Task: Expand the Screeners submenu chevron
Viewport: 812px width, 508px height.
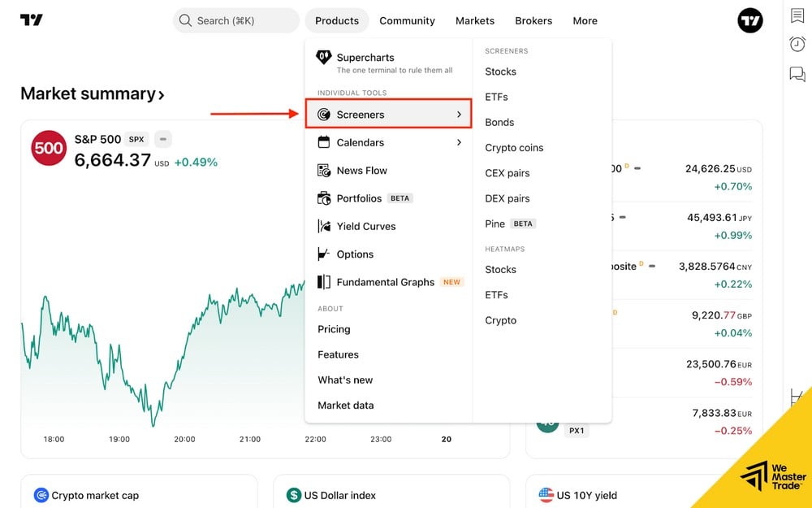Action: point(460,114)
